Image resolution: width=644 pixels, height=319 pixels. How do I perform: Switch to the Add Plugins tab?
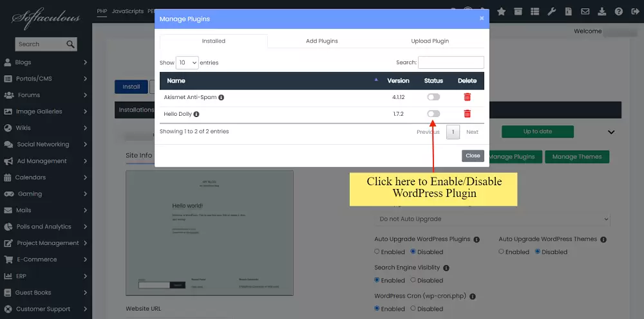(322, 41)
